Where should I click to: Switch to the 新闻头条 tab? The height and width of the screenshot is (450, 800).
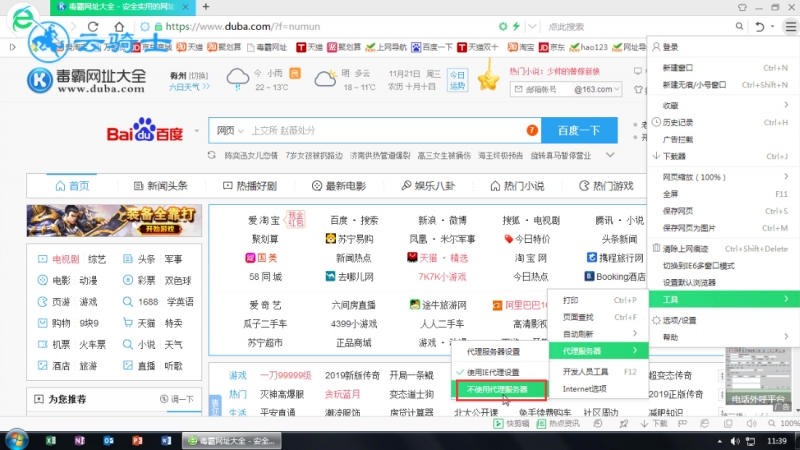point(160,186)
